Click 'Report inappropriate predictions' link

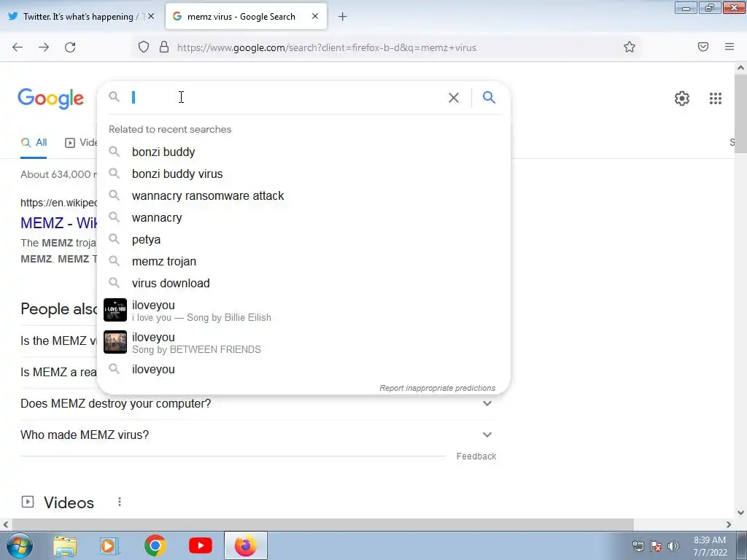click(x=438, y=388)
